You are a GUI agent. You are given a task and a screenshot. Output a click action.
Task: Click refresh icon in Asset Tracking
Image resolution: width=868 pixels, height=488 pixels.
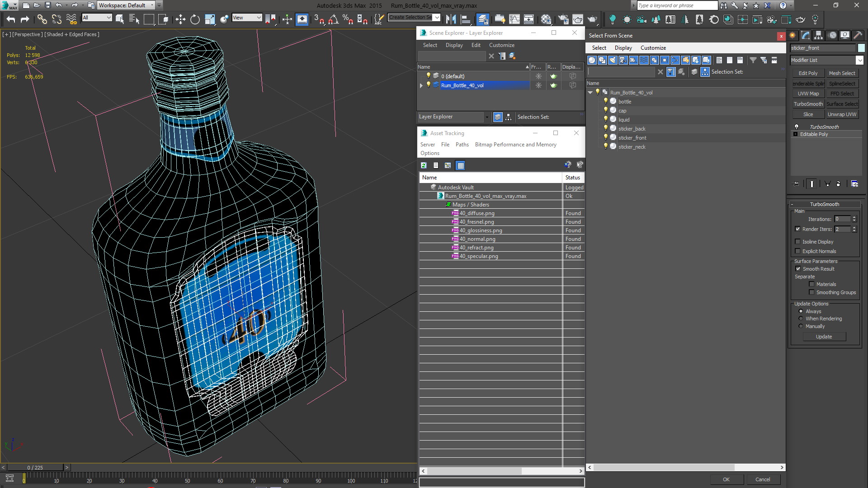[x=424, y=165]
